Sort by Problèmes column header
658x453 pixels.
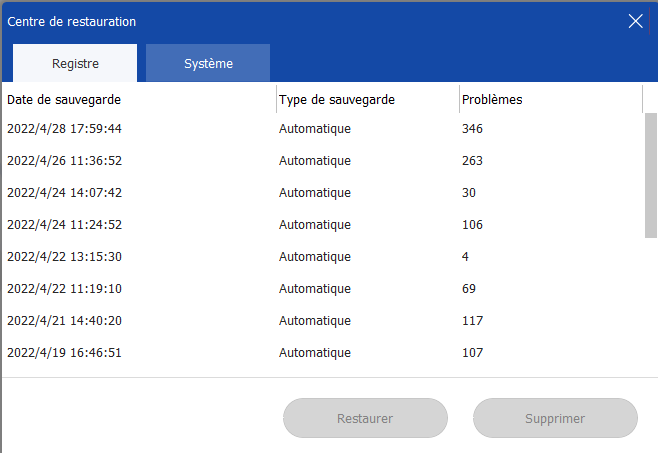[551, 100]
